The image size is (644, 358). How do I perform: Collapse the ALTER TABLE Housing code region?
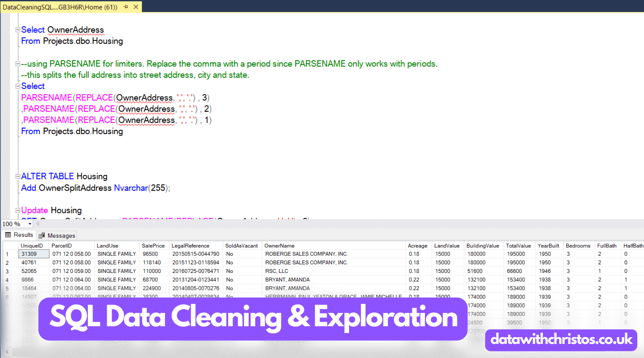[x=17, y=176]
